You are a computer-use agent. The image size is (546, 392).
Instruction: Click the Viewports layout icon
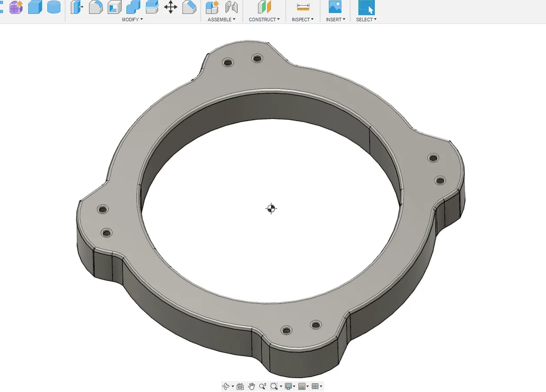click(315, 386)
